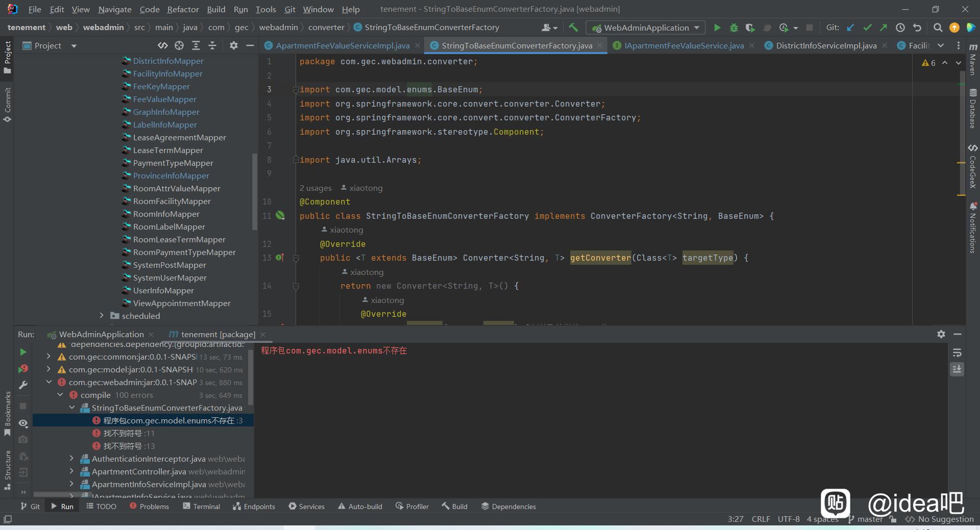Build project with the hammer icon
The width and height of the screenshot is (980, 530).
click(x=573, y=28)
